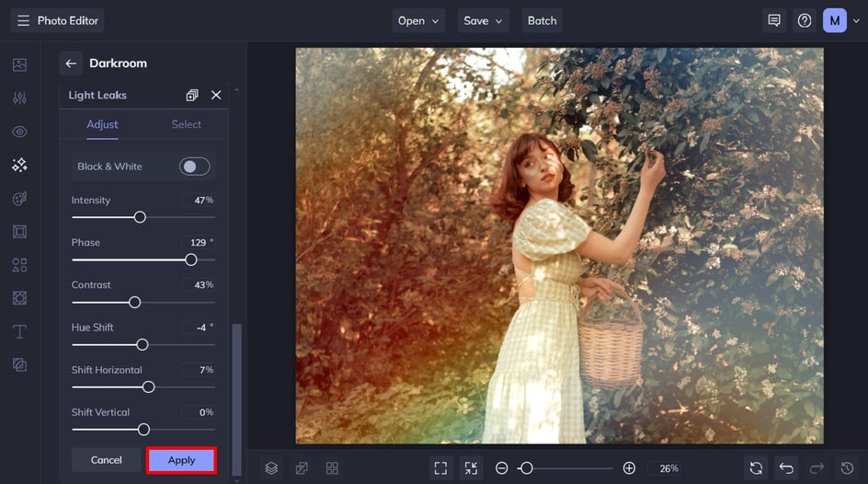
Task: Click the collapse to actual size icon
Action: click(x=471, y=468)
